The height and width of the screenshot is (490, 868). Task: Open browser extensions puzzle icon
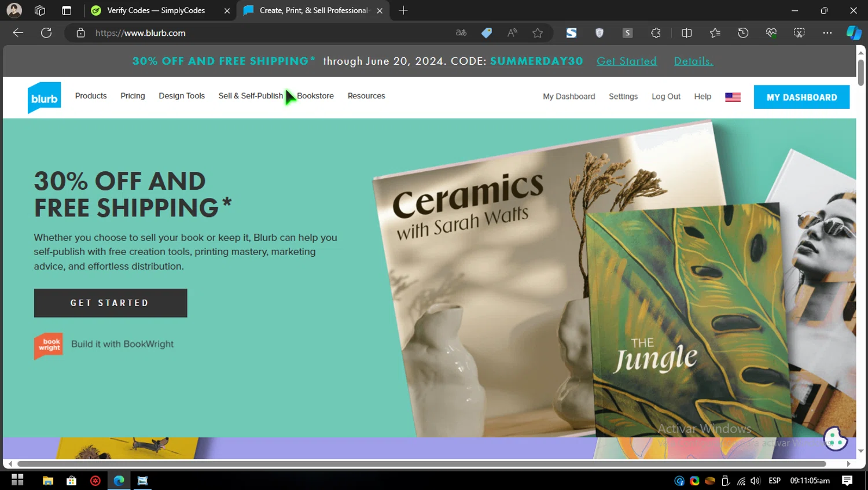tap(656, 33)
